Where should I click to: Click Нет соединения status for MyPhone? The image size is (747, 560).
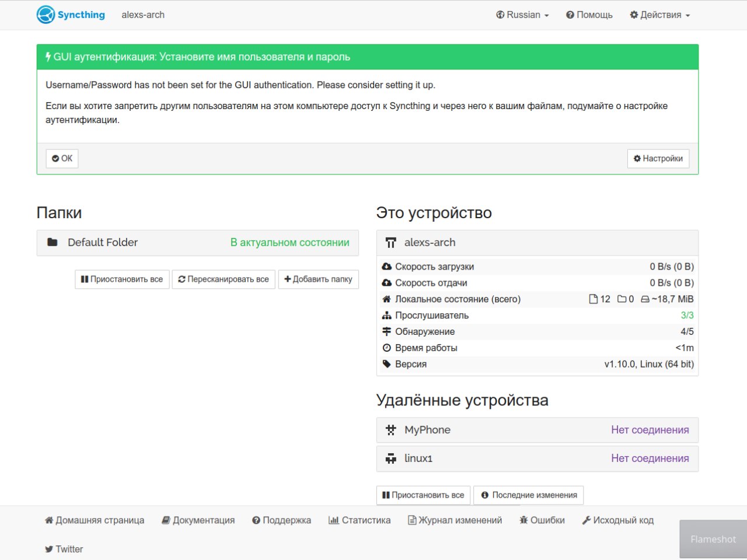[650, 430]
